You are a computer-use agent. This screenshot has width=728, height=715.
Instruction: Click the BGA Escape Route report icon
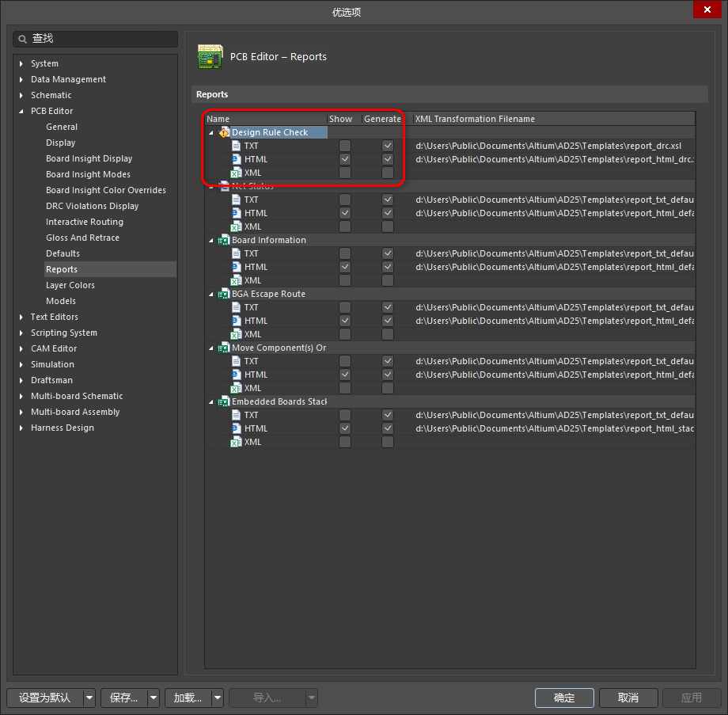pos(224,294)
